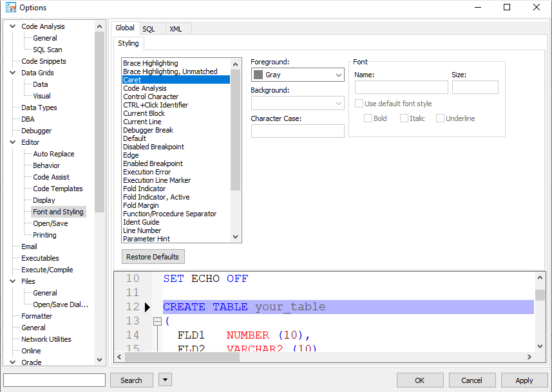Image resolution: width=552 pixels, height=392 pixels.
Task: Select Disabled Breakpoint style
Action: pyautogui.click(x=176, y=147)
